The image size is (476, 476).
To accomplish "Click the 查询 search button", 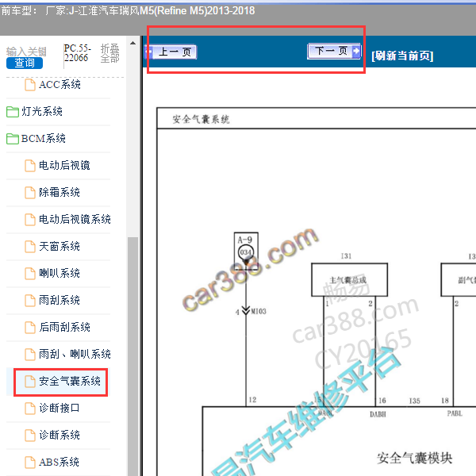I will point(25,63).
